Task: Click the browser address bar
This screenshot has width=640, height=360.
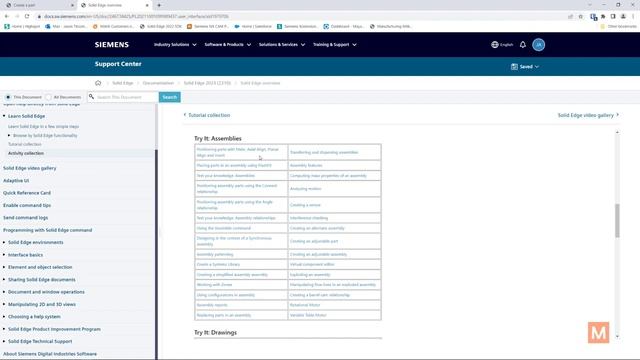Action: point(302,17)
